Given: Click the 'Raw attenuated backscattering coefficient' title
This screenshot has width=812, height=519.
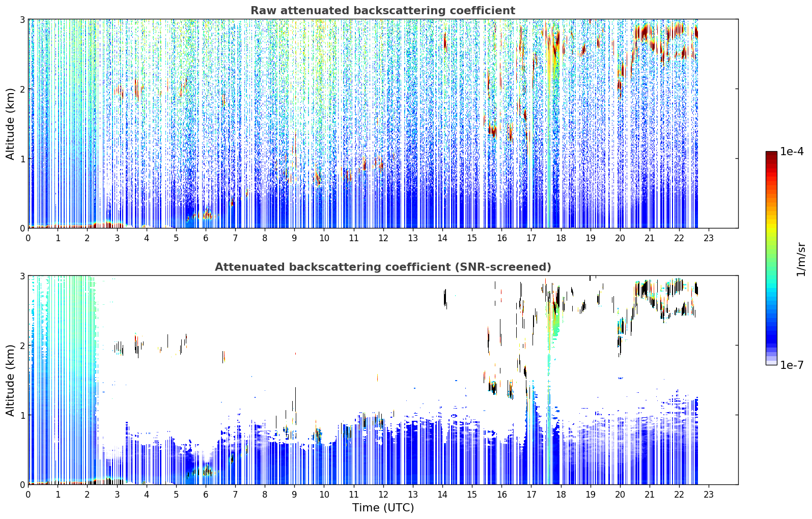Looking at the screenshot, I should pos(383,11).
